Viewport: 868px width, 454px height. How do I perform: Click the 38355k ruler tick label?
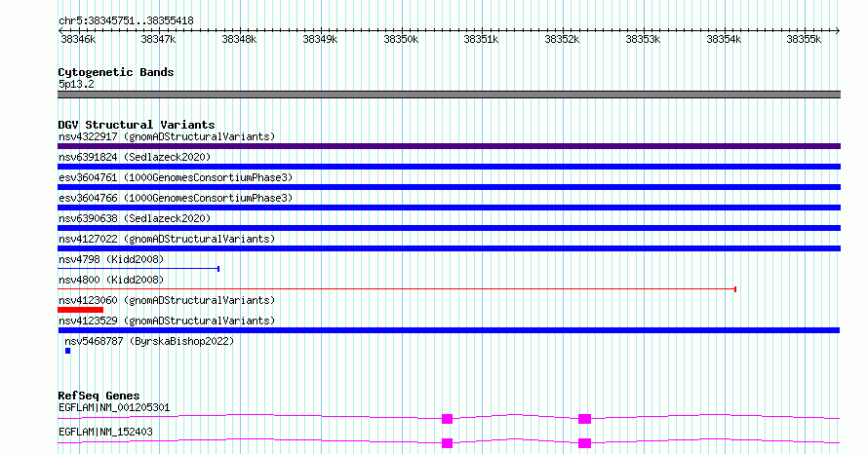(x=804, y=40)
